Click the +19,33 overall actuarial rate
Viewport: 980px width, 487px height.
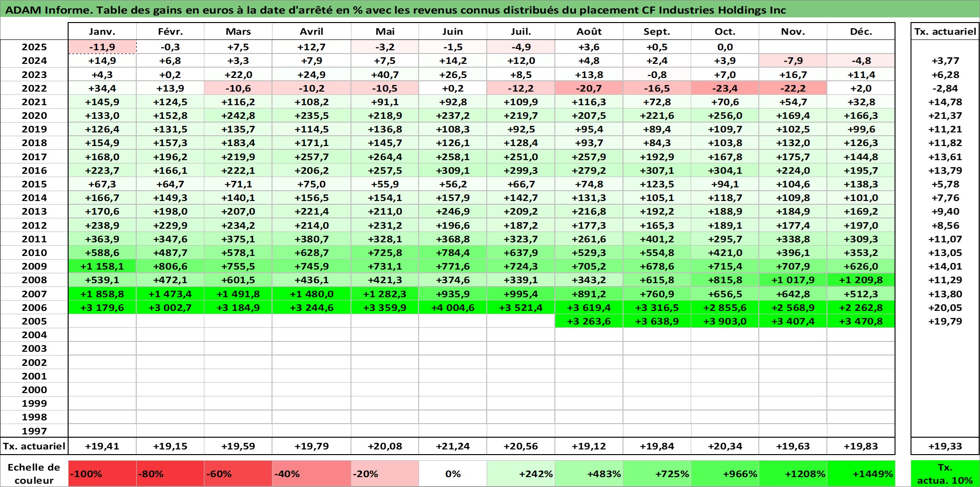945,446
